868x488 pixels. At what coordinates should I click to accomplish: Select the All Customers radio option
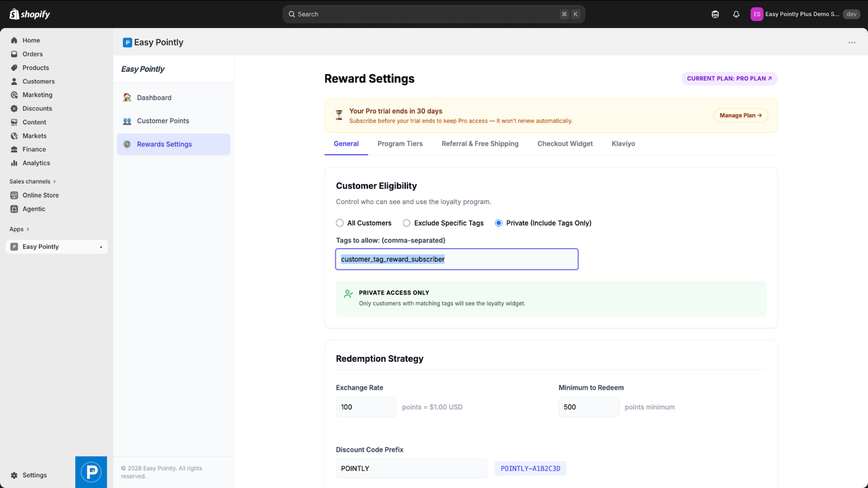point(340,223)
